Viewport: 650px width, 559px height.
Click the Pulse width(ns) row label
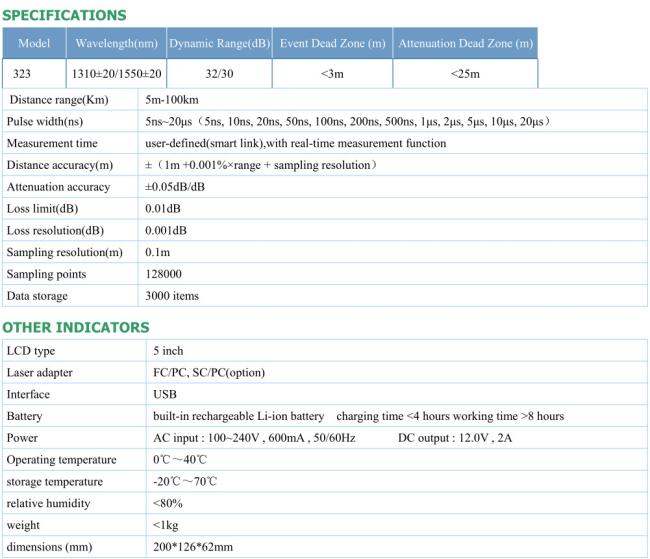coord(45,122)
